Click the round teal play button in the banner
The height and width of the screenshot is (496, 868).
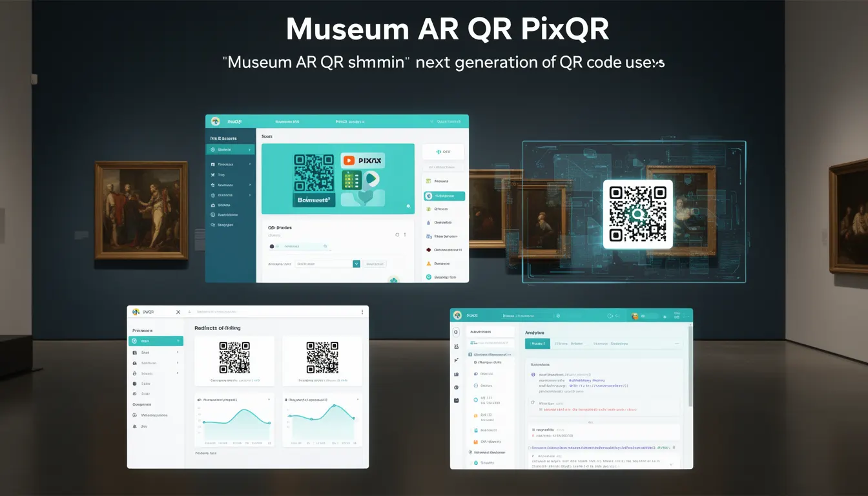[x=371, y=178]
